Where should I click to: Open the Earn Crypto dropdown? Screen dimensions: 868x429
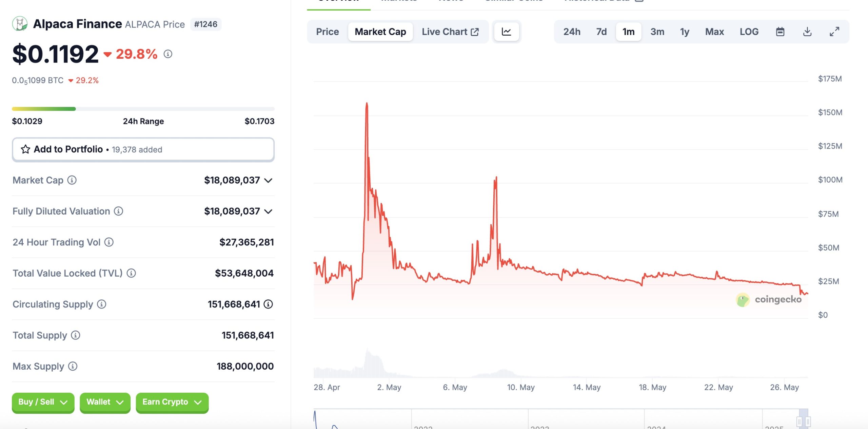click(x=172, y=402)
